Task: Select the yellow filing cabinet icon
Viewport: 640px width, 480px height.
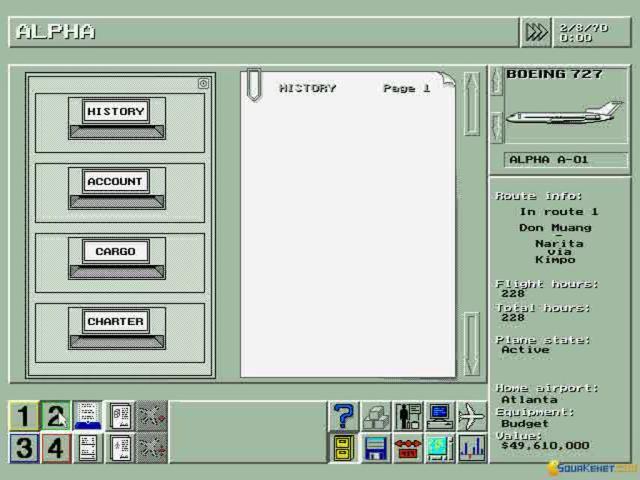Action: click(344, 448)
